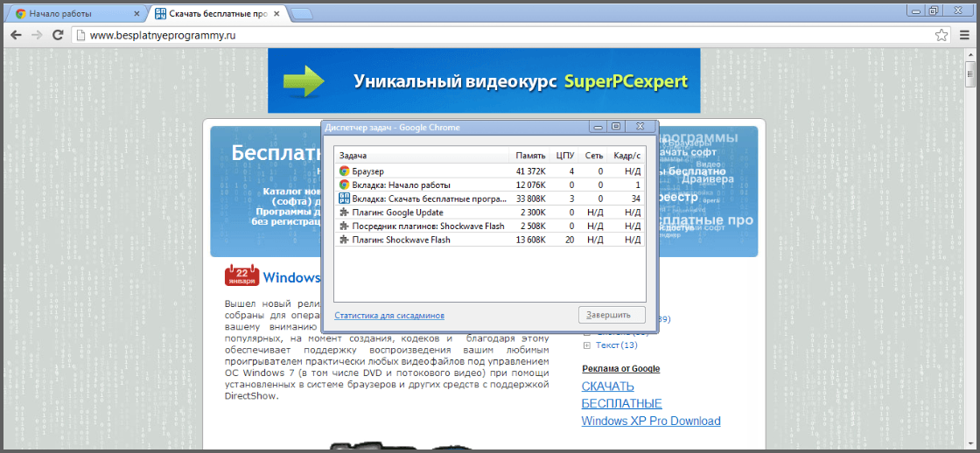Click the new tab button

coord(303,14)
